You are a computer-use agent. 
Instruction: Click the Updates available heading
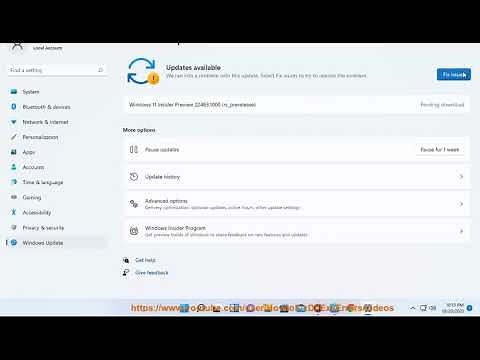point(193,67)
